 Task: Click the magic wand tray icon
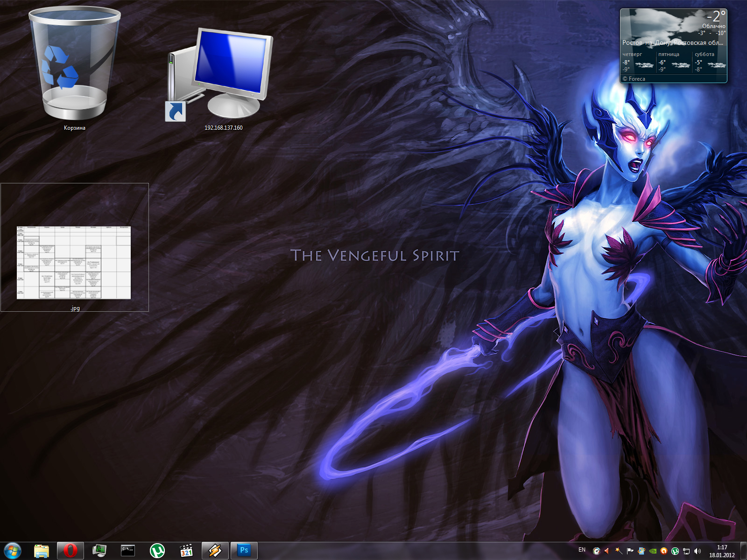tap(619, 551)
